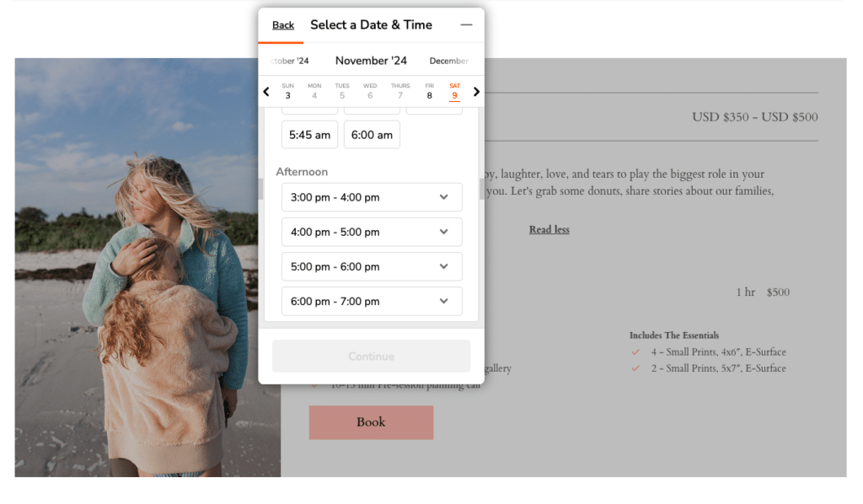
Task: Go to the previous week with left arrow
Action: (266, 92)
